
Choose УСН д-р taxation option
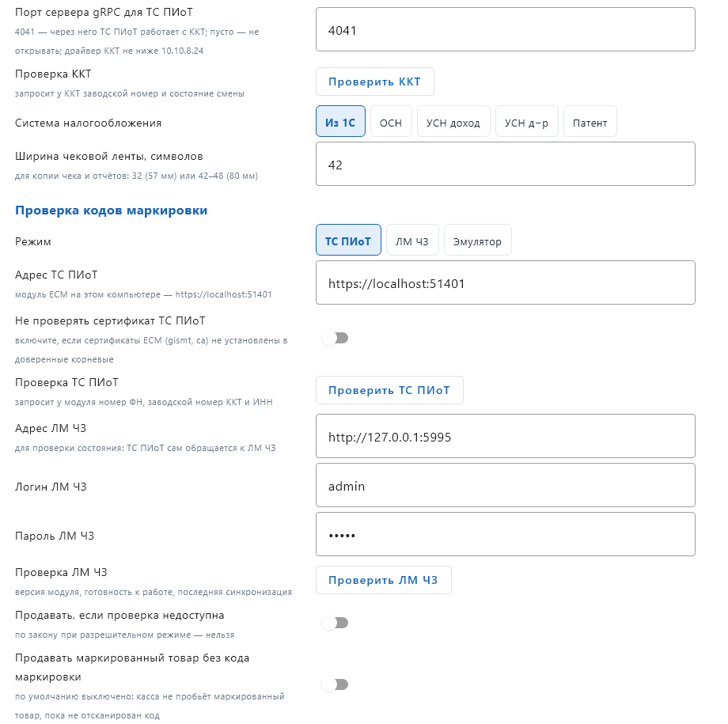tap(526, 121)
